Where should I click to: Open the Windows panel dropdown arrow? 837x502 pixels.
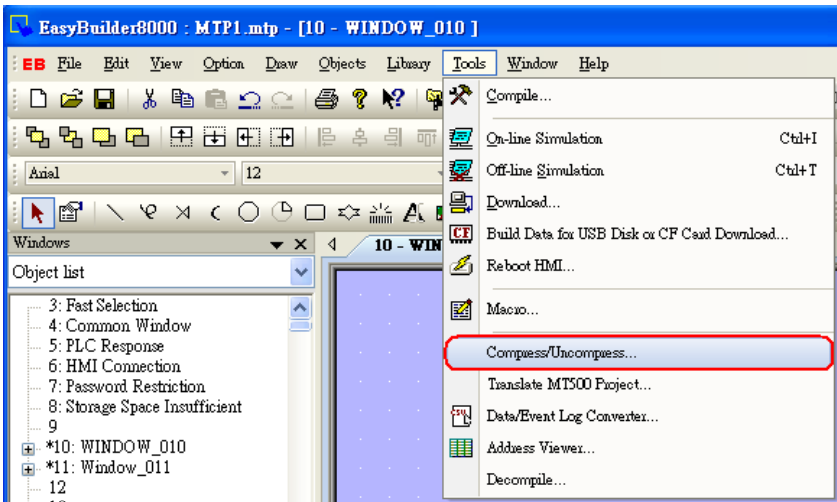pos(277,245)
